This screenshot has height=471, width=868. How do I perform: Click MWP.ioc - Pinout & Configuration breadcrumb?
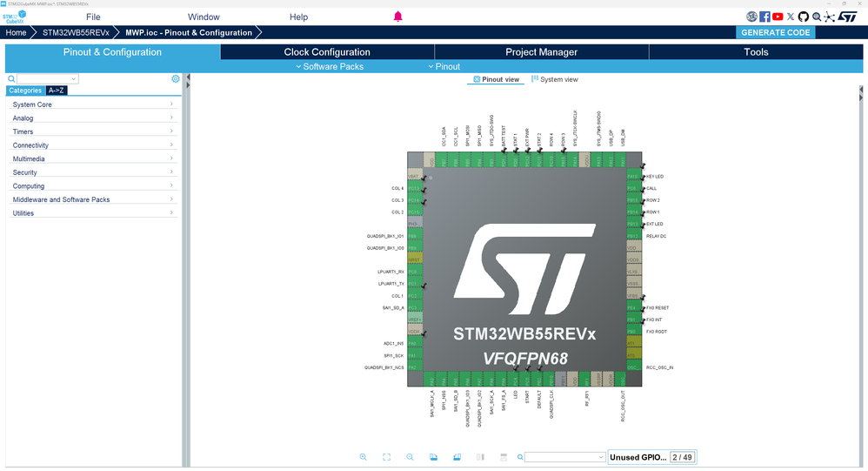click(x=188, y=33)
